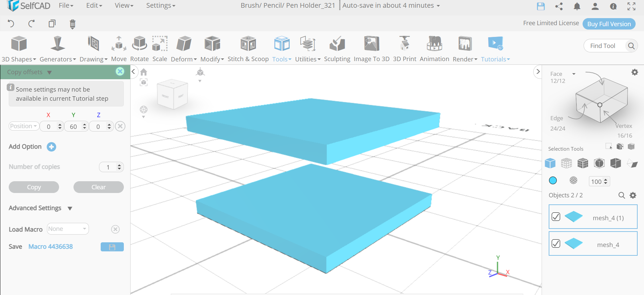This screenshot has height=295, width=644.
Task: Open the 3D Shapes dropdown
Action: click(x=19, y=49)
